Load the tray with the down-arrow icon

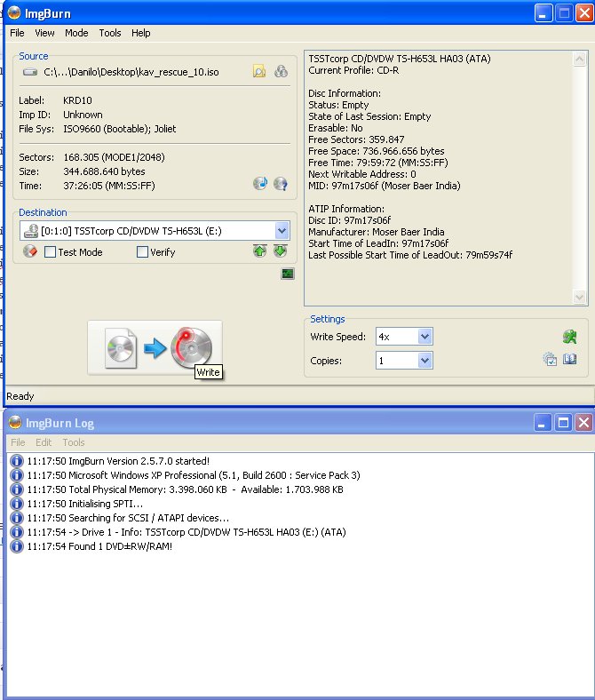281,251
